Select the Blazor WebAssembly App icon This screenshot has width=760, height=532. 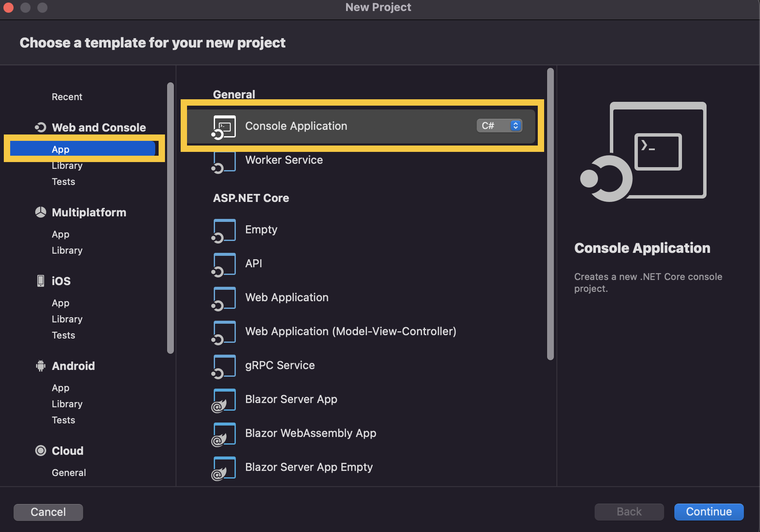224,434
